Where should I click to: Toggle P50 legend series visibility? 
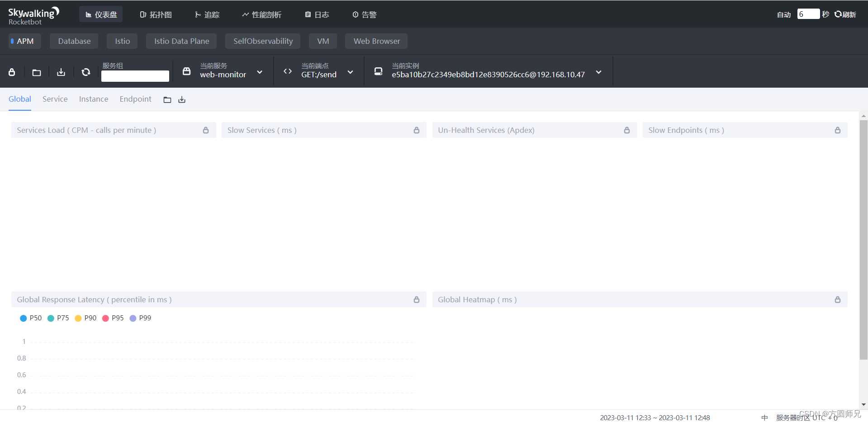coord(31,318)
